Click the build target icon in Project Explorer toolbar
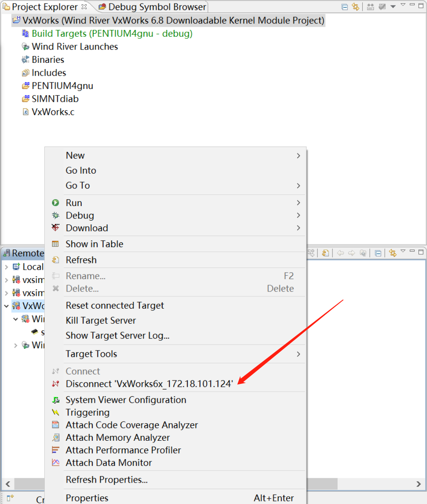427x504 pixels. pyautogui.click(x=371, y=6)
